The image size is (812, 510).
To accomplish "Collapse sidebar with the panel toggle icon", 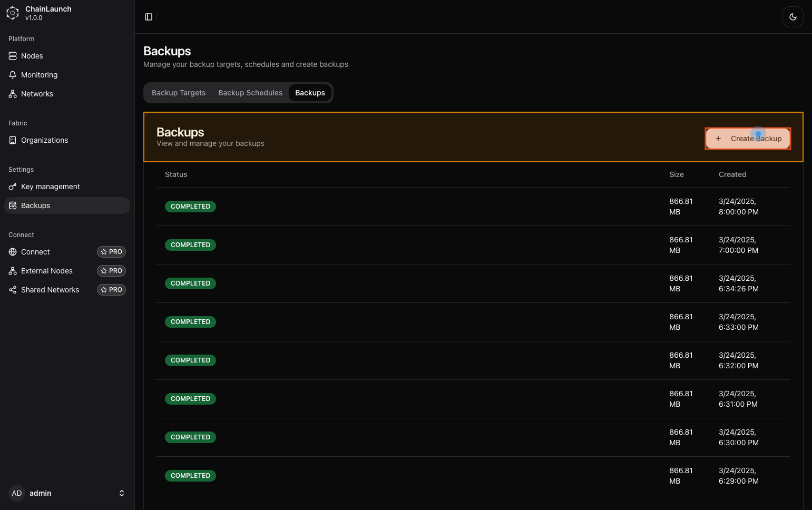I will point(149,17).
